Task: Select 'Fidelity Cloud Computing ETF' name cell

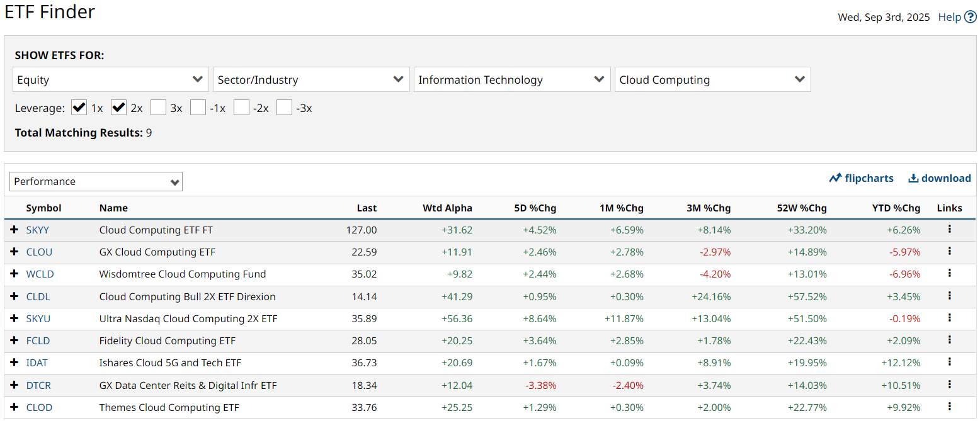Action: [x=167, y=340]
